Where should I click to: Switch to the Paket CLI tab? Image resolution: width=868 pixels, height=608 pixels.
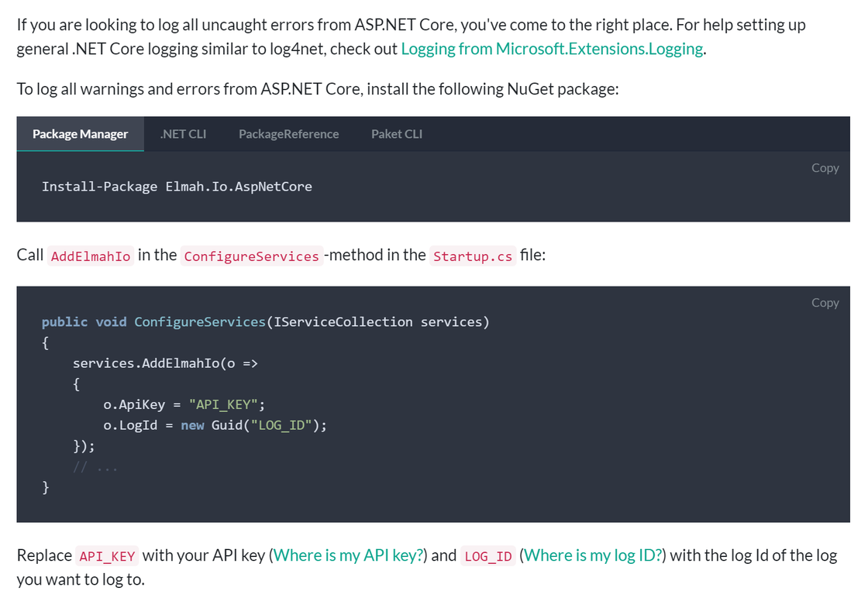pos(396,134)
